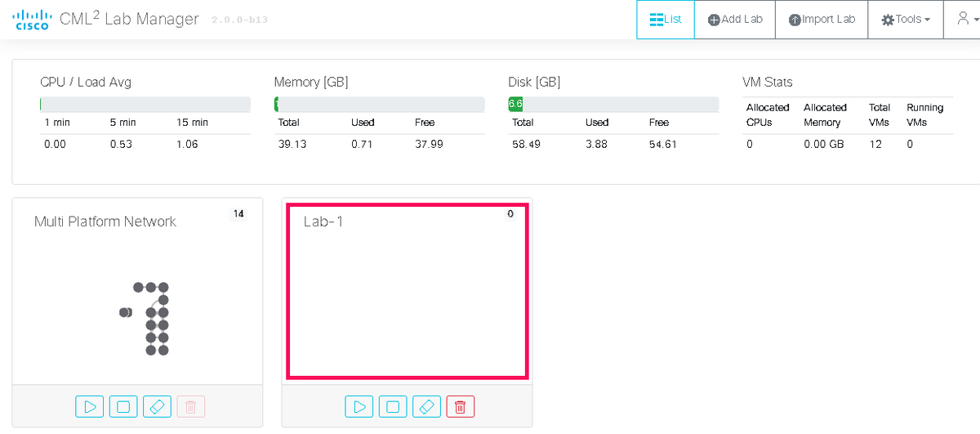Click the Memory [GB] heading
This screenshot has width=980, height=434.
coord(311,82)
